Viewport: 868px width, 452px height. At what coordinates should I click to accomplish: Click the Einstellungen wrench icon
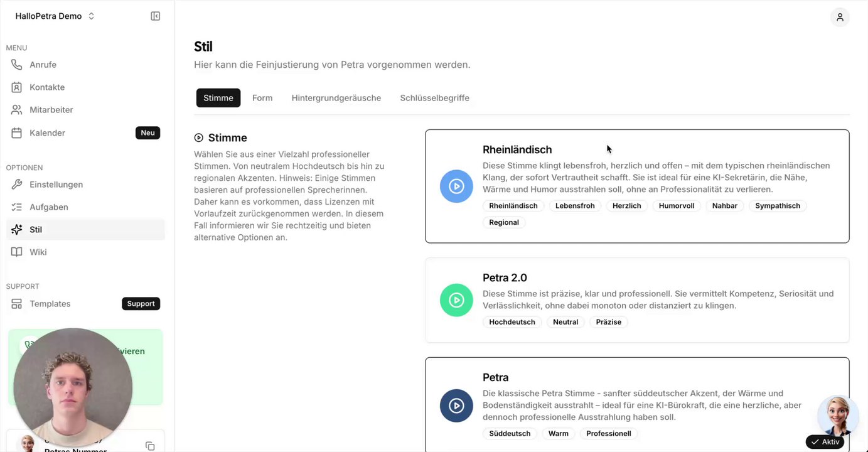click(17, 185)
